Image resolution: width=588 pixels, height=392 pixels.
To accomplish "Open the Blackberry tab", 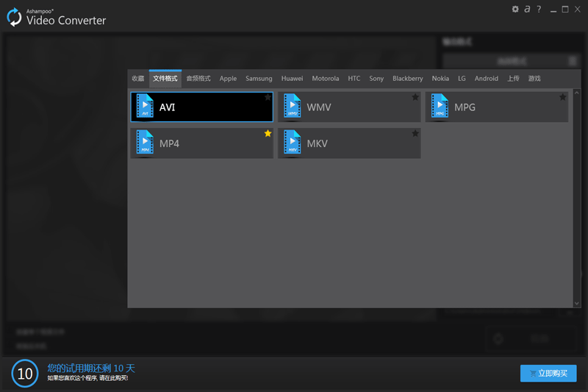I will pos(408,79).
